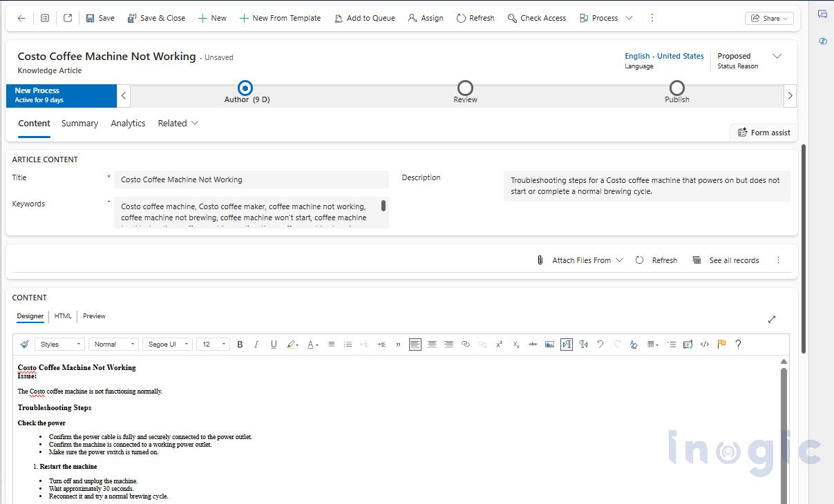Apply superscript formatting
Image resolution: width=834 pixels, height=504 pixels.
click(499, 344)
